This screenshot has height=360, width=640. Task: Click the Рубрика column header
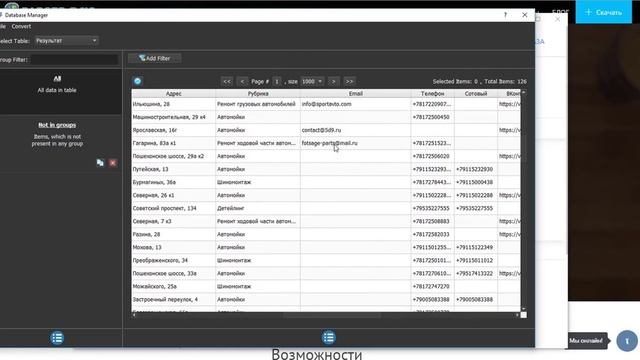(x=258, y=93)
